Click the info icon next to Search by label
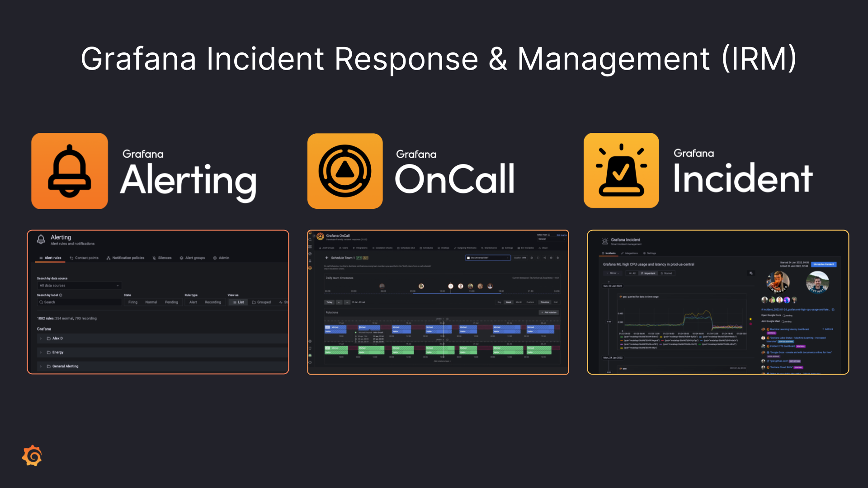Viewport: 868px width, 488px height. coord(61,295)
